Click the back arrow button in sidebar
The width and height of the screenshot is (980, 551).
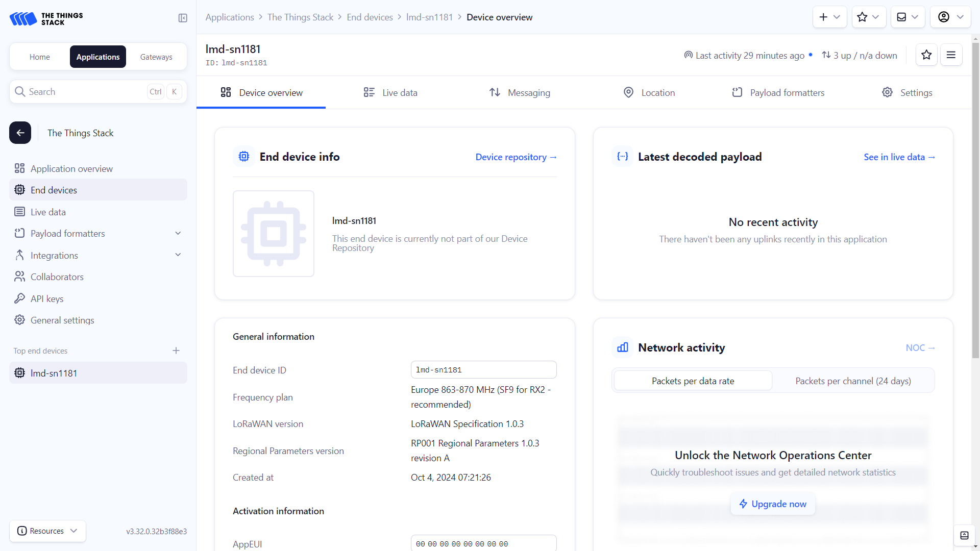click(x=20, y=133)
